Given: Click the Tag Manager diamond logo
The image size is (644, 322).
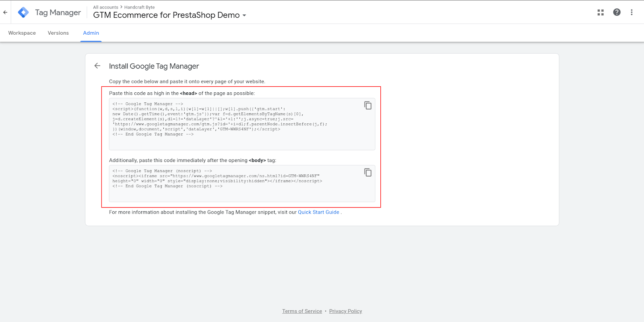Looking at the screenshot, I should click(23, 12).
